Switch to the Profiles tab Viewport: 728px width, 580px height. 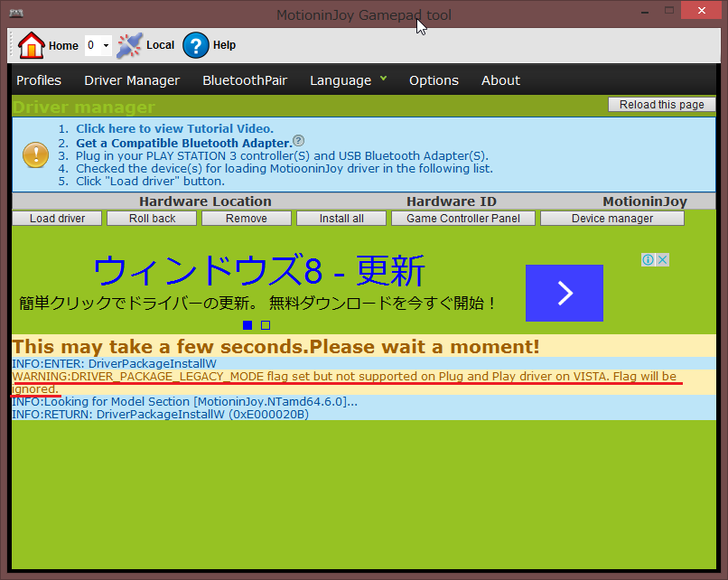[39, 80]
